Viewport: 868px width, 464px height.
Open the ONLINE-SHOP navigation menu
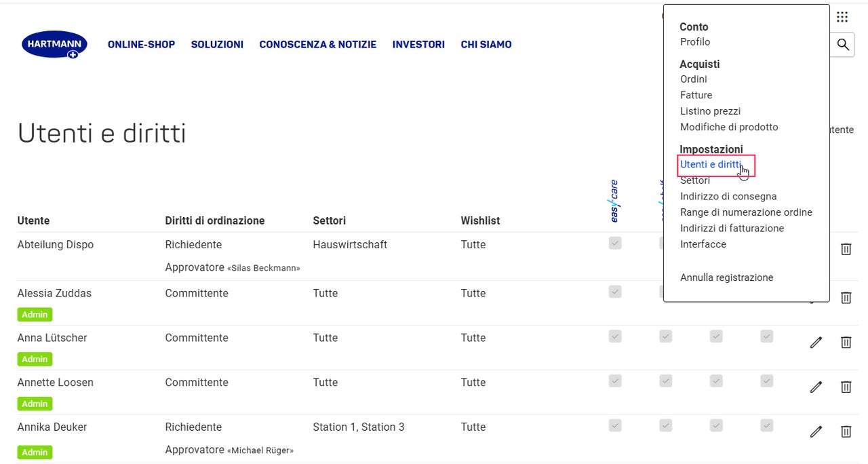tap(141, 45)
